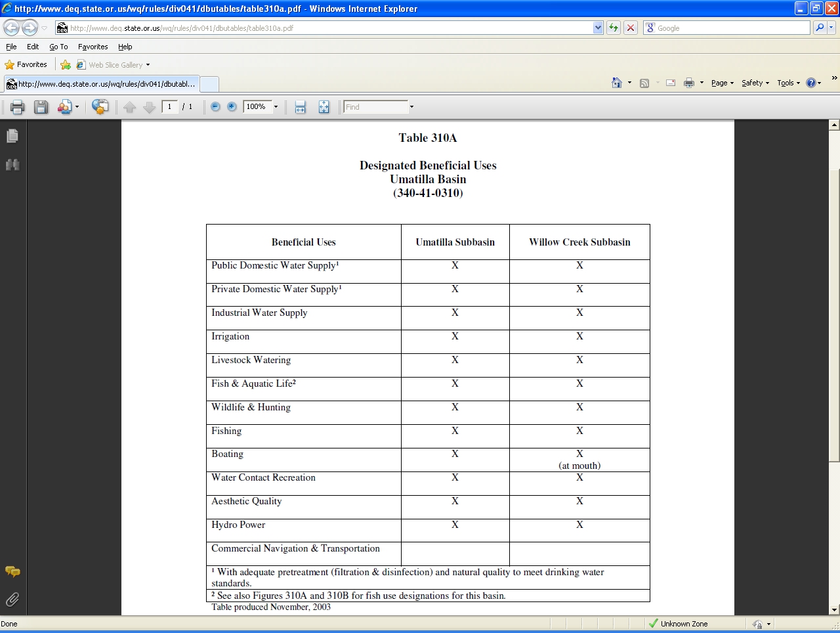Expand the Find options dropdown arrow

tap(411, 106)
